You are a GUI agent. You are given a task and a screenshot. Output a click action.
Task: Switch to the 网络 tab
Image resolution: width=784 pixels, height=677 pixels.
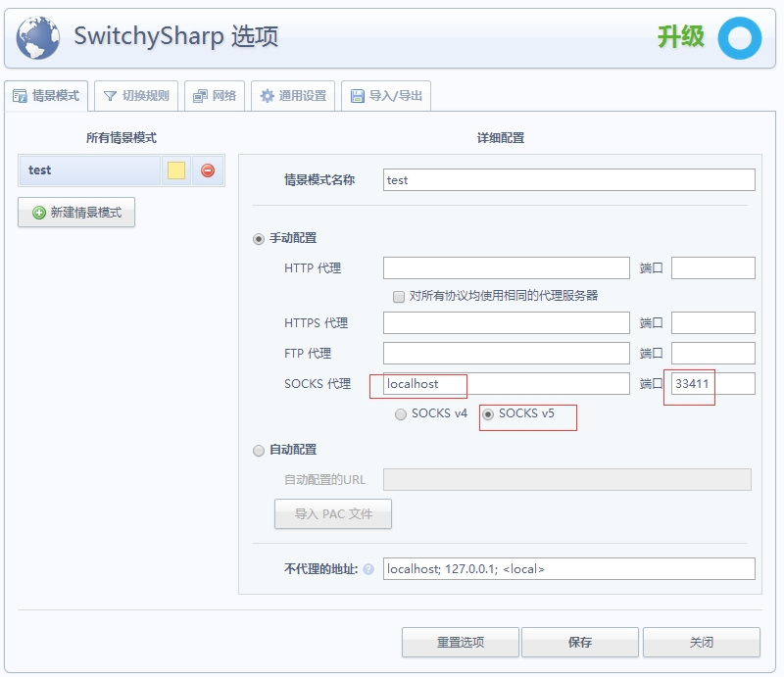[x=215, y=96]
